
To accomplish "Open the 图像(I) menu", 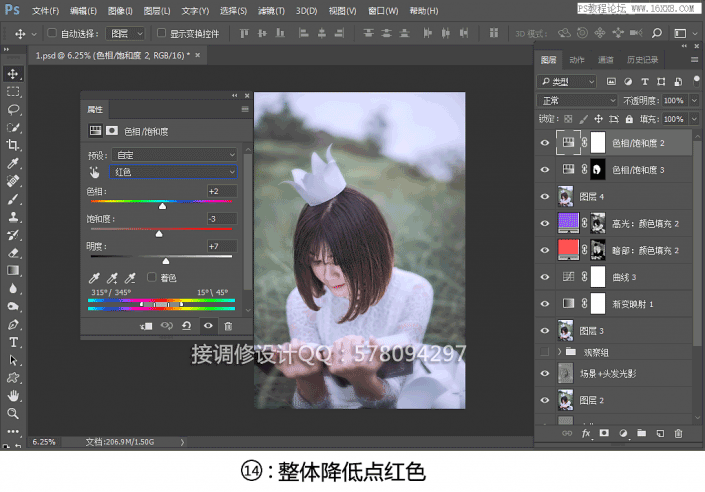I will 120,11.
